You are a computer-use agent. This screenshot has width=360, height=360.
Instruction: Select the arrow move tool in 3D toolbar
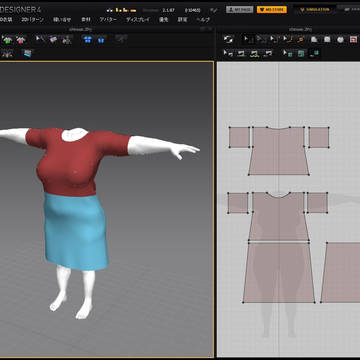point(40,40)
